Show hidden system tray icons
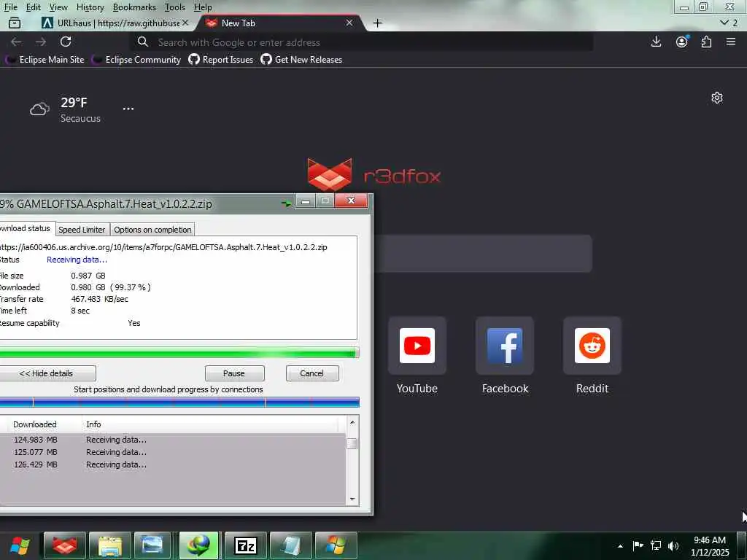747x560 pixels. [620, 545]
